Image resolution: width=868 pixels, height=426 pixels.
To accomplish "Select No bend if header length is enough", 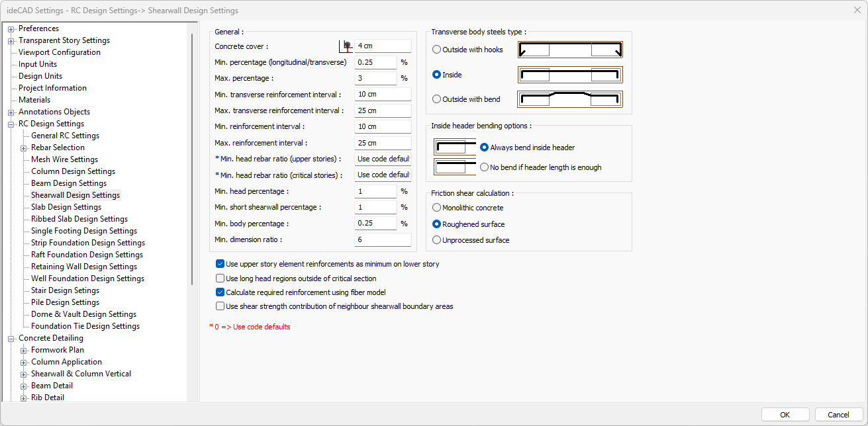I will click(x=485, y=167).
